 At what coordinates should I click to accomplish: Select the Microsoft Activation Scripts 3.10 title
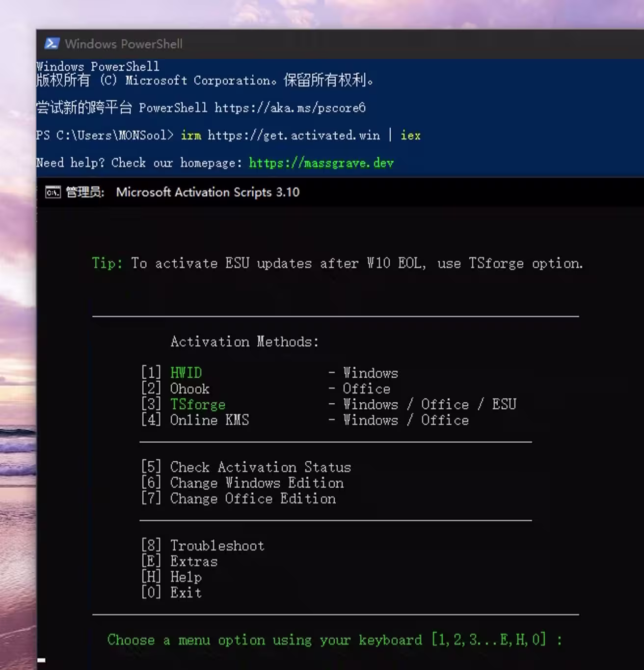[208, 192]
